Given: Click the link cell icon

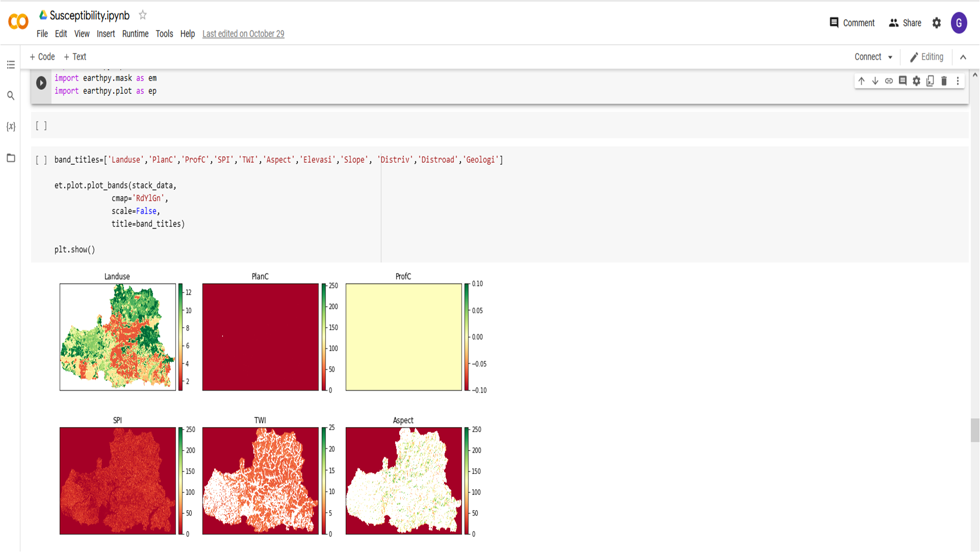Looking at the screenshot, I should click(890, 81).
